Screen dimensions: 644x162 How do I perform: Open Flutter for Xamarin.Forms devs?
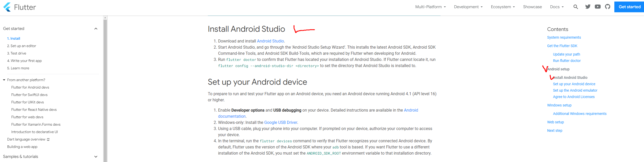tap(36, 125)
